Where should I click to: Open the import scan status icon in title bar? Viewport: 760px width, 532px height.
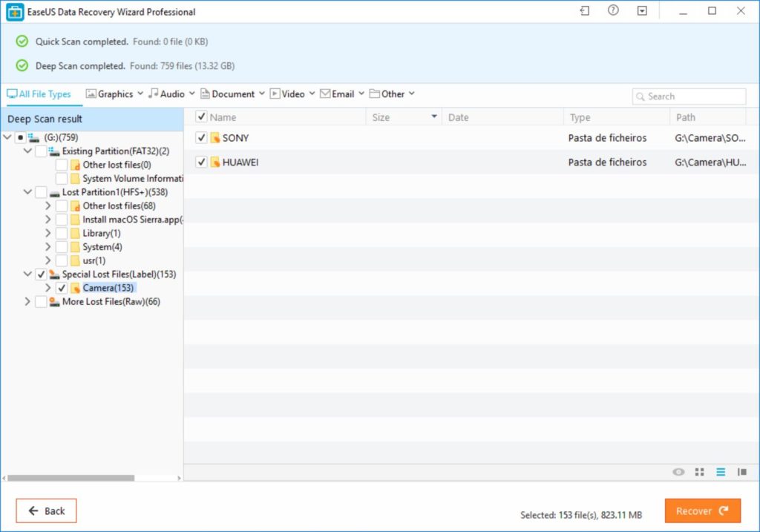click(x=585, y=10)
